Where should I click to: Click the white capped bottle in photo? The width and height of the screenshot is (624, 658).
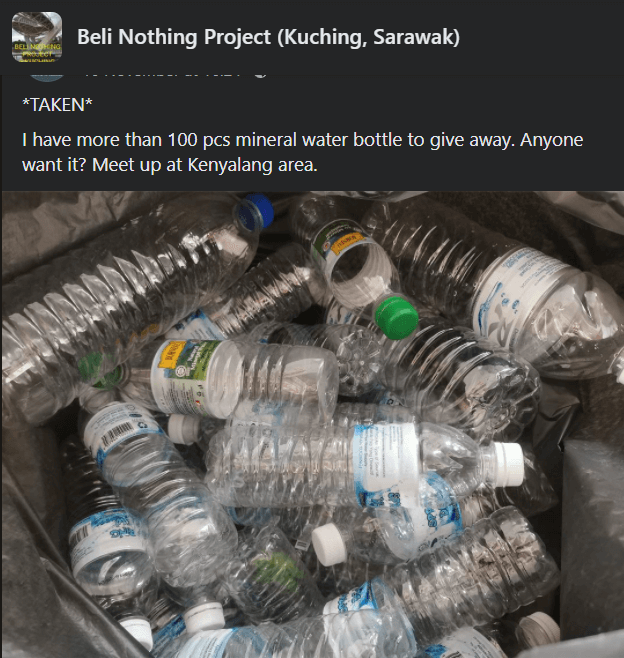365,465
